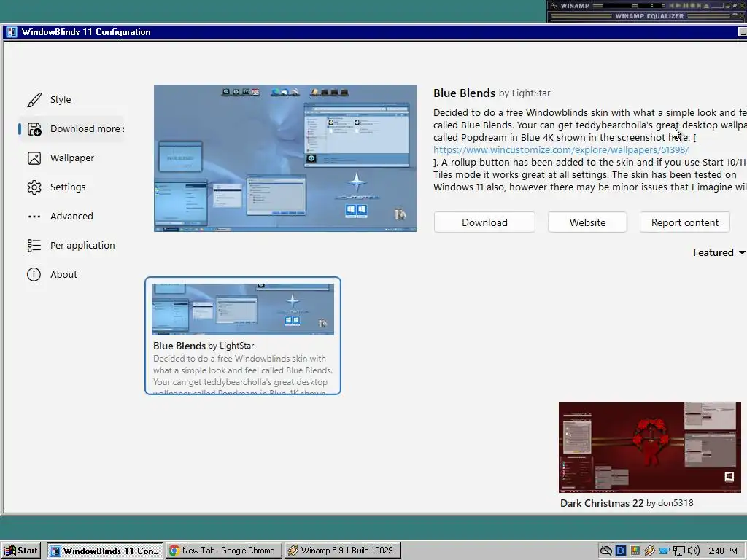747x560 pixels.
Task: Open the Wallpaper section
Action: (x=72, y=157)
